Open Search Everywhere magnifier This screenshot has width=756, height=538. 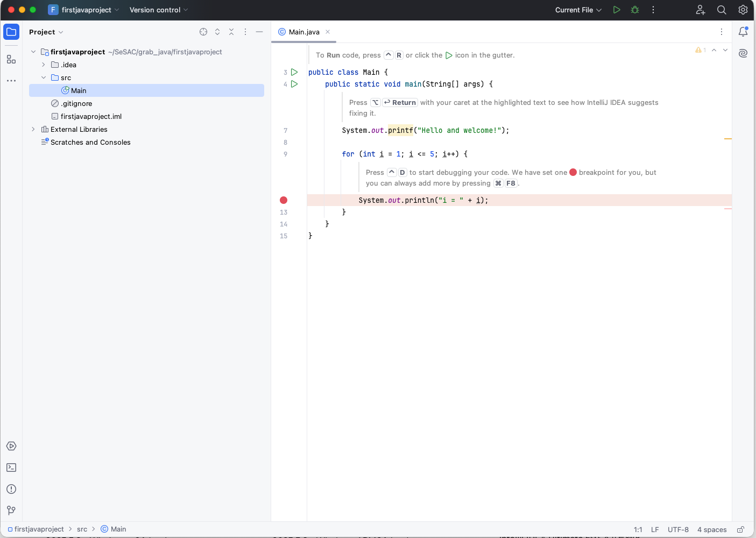pos(722,10)
